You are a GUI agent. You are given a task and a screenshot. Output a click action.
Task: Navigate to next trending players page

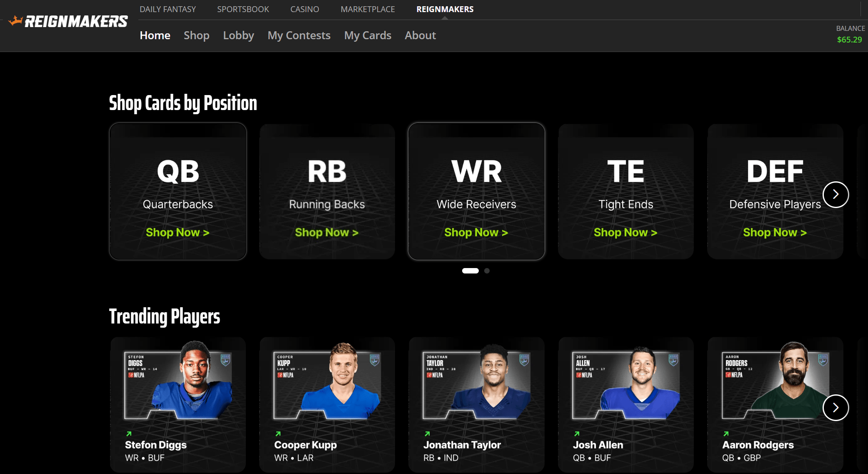tap(835, 407)
